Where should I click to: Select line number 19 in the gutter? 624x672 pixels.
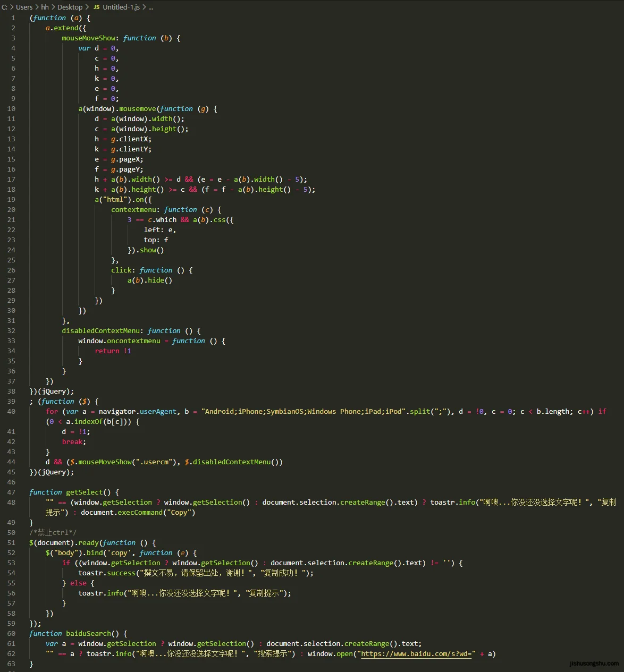tap(11, 199)
